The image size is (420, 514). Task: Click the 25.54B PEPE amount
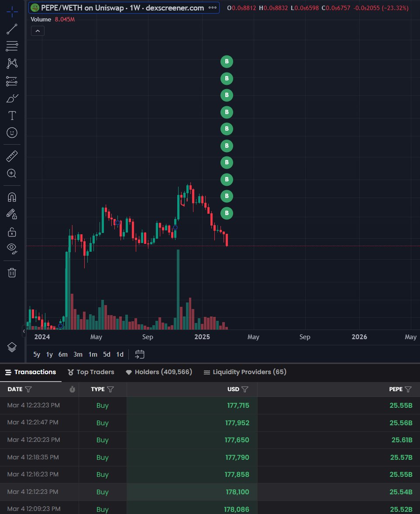(401, 492)
